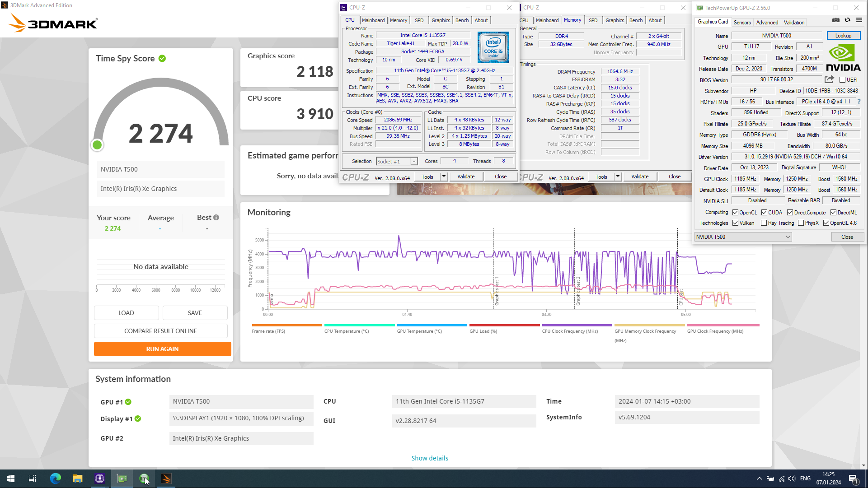Click the Best score info icon
Image resolution: width=868 pixels, height=488 pixels.
[x=216, y=218]
